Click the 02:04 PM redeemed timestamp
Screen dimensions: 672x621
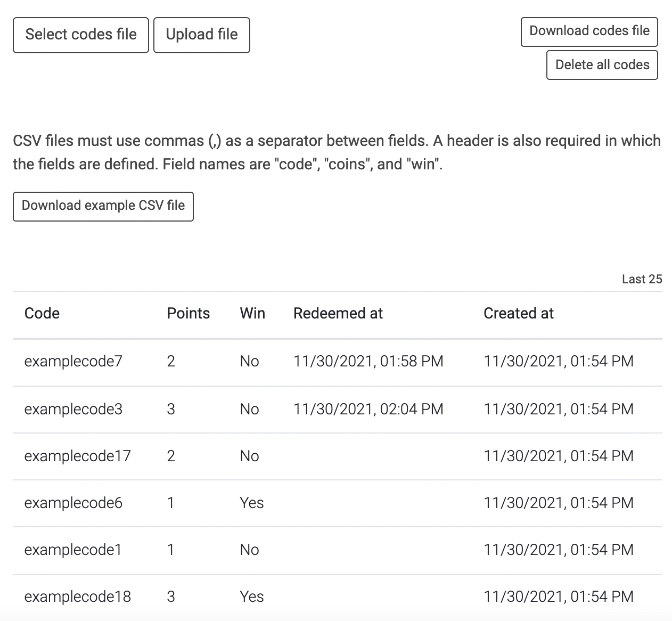[368, 410]
